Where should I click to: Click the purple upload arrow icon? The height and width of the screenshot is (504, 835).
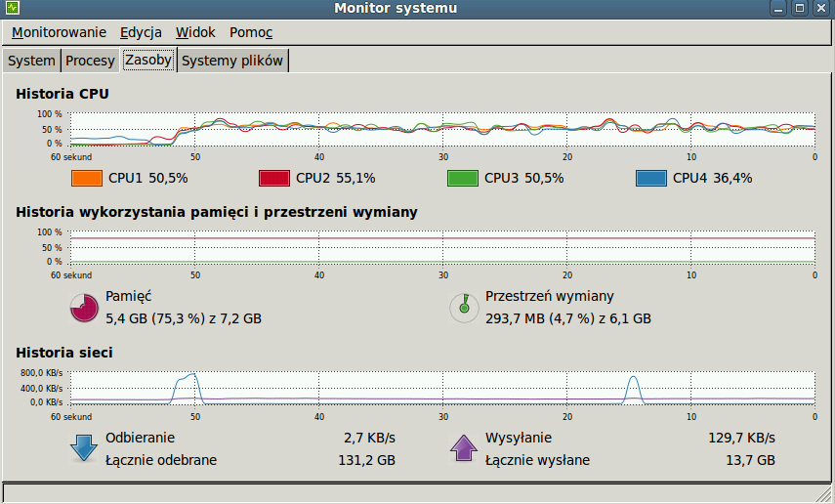[x=463, y=447]
